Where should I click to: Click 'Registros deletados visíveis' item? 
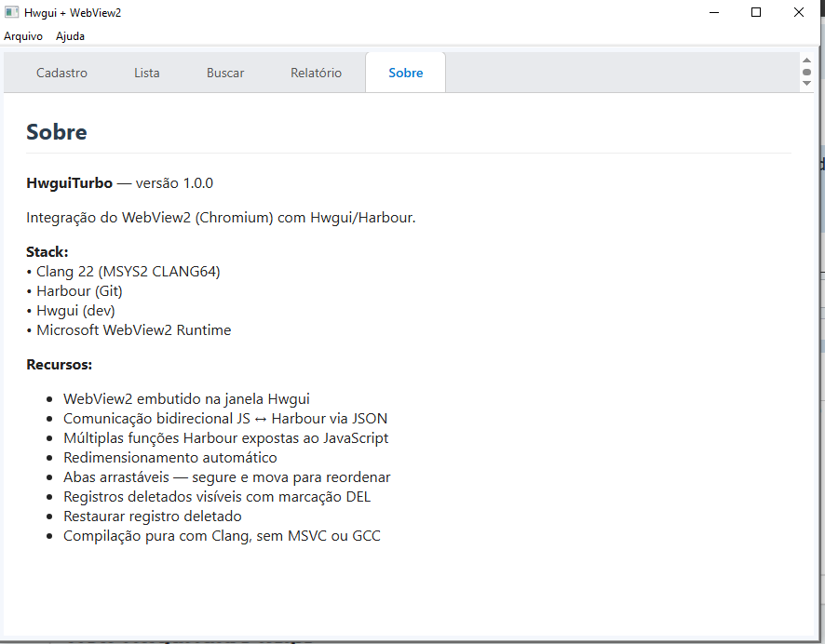[217, 496]
